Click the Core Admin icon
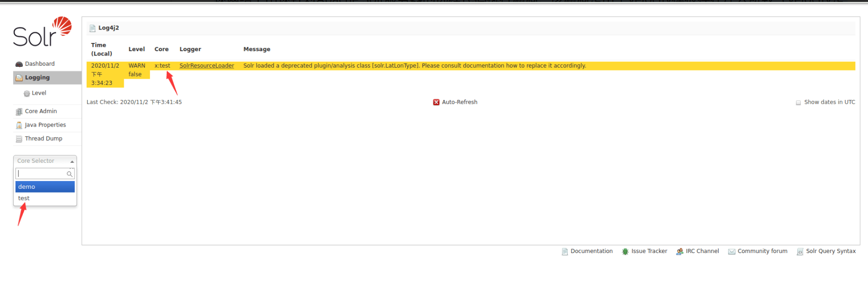868x297 pixels. click(19, 112)
